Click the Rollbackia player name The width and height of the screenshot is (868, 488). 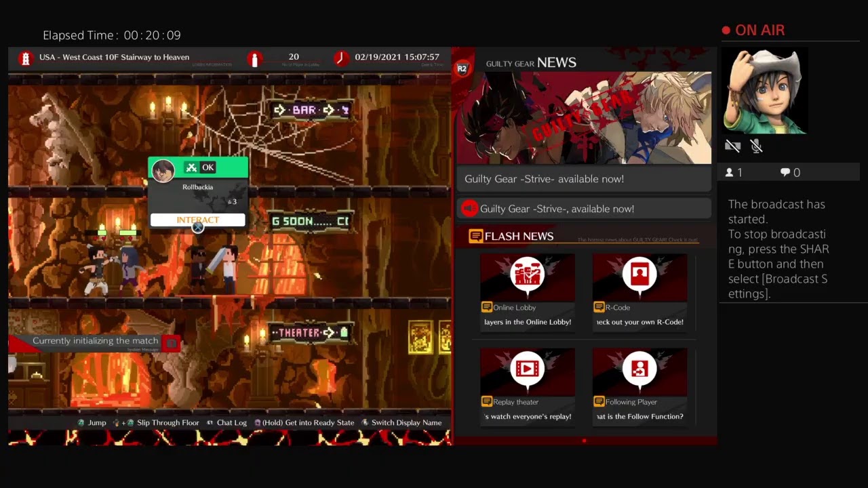(197, 187)
